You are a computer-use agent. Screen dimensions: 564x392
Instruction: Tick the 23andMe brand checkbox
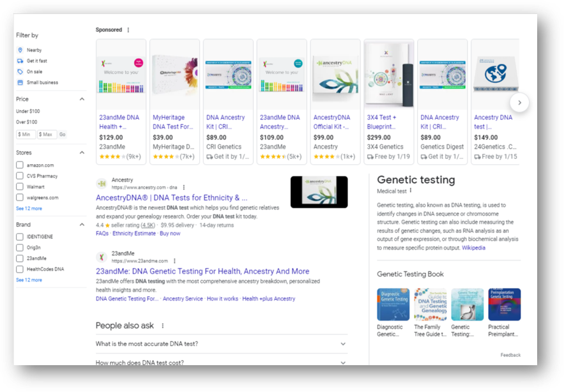coord(20,258)
